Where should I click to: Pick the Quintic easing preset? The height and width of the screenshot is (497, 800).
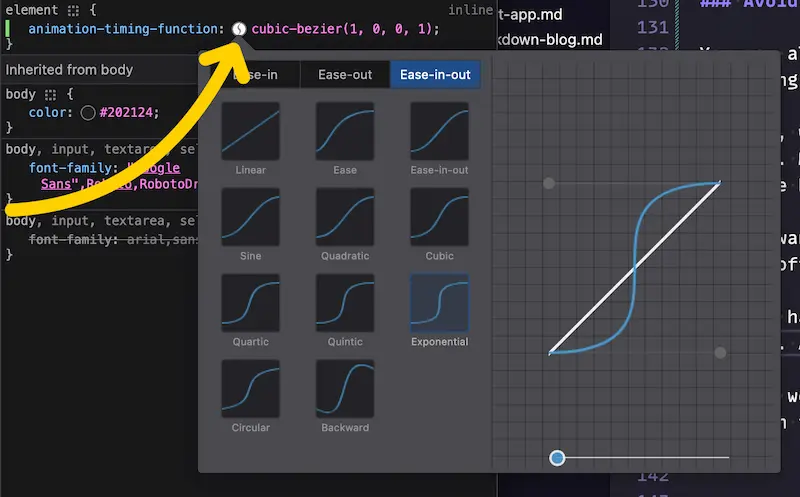345,303
